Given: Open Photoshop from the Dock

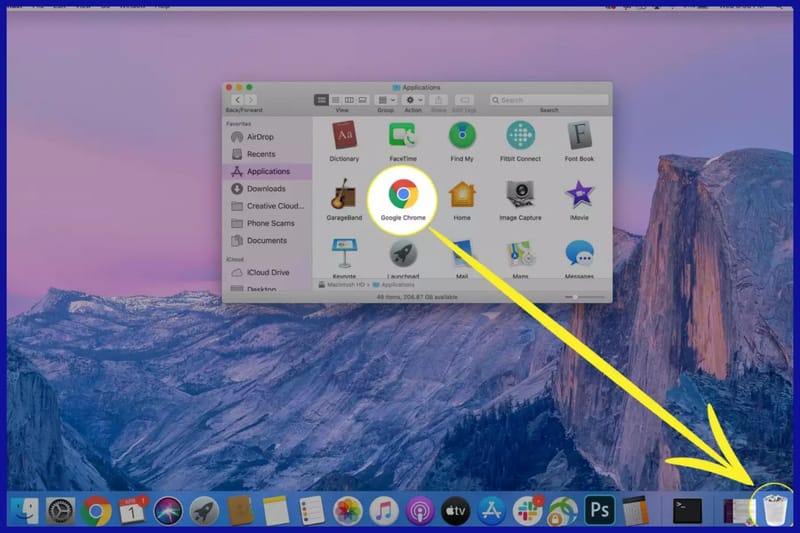Looking at the screenshot, I should tap(599, 510).
